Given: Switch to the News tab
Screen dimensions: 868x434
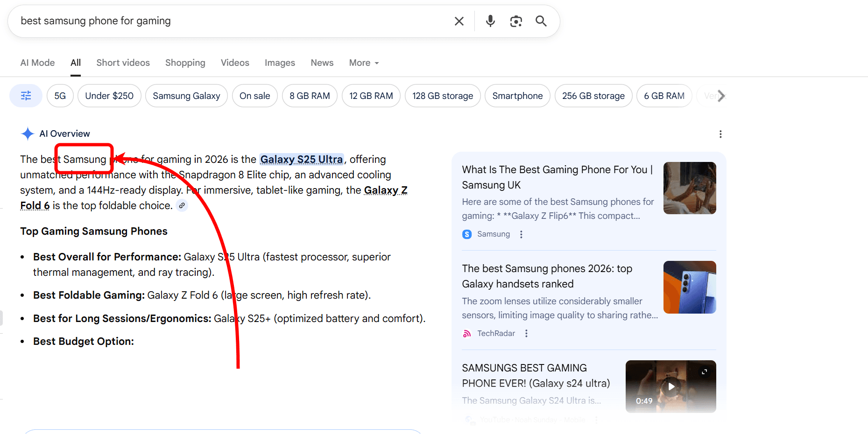Looking at the screenshot, I should pyautogui.click(x=322, y=63).
